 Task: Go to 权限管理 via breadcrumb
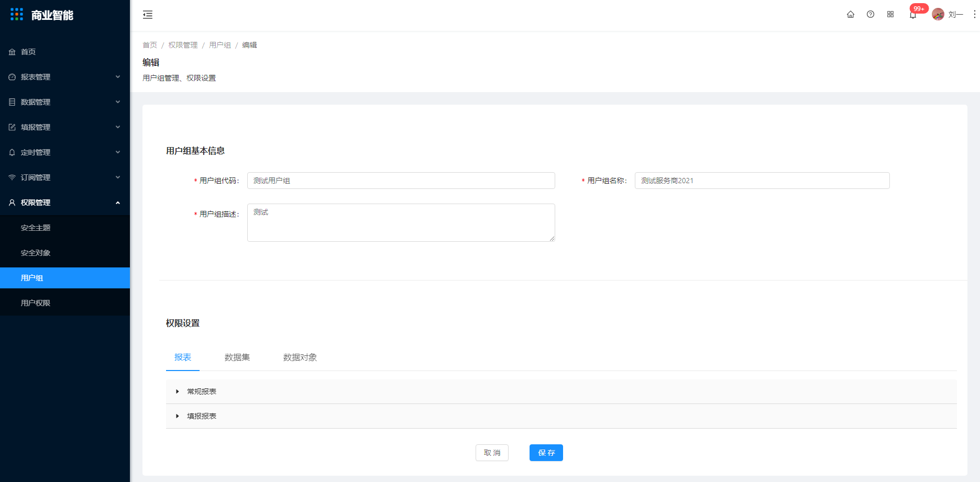coord(183,45)
